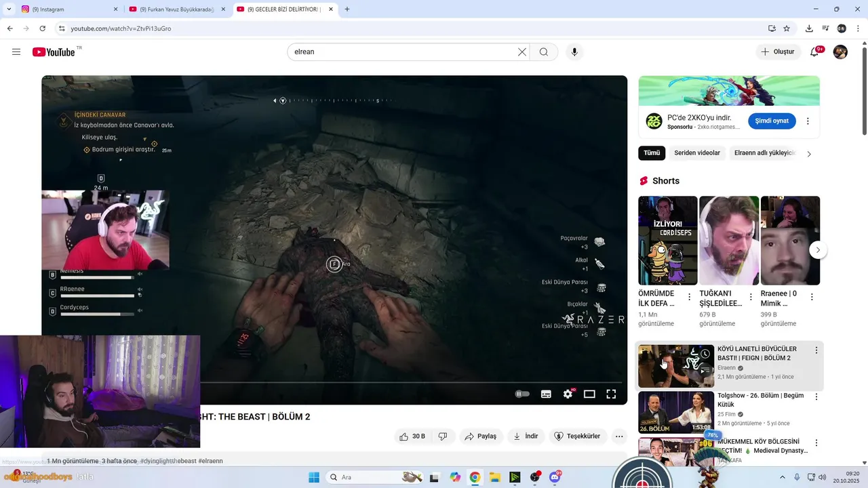Open Tolgshow 26. Bölüm video thumbnail
Image resolution: width=868 pixels, height=488 pixels.
point(676,412)
